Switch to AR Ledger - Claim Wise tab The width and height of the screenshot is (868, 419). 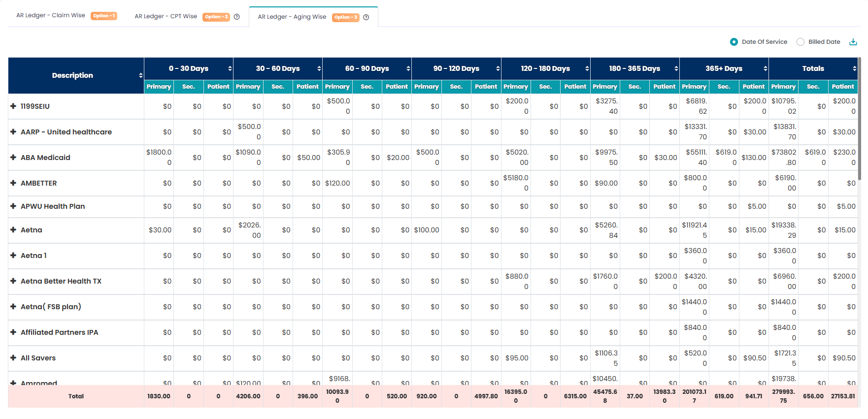coord(51,16)
